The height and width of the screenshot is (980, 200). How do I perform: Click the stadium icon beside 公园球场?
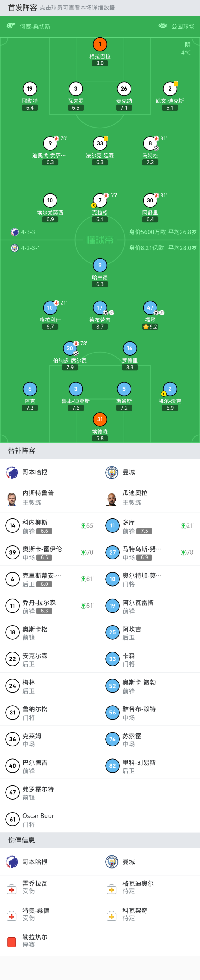pos(163,26)
